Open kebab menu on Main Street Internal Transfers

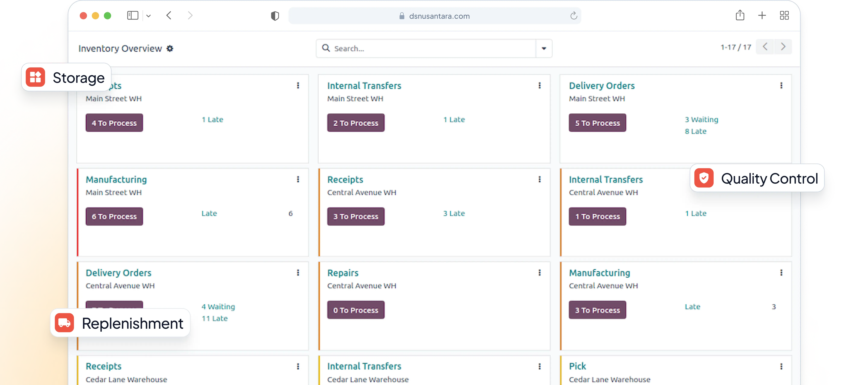point(539,86)
